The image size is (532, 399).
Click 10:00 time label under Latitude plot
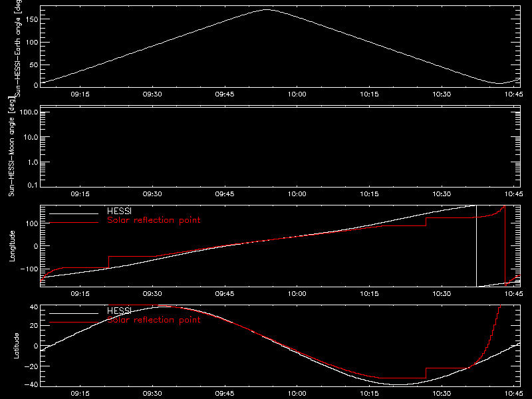tap(297, 394)
